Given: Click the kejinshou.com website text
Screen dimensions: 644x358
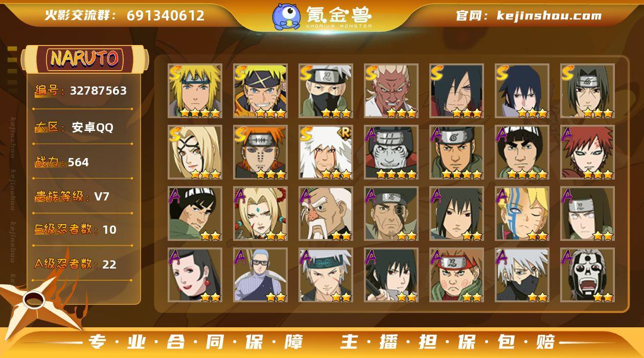Looking at the screenshot, I should 549,16.
